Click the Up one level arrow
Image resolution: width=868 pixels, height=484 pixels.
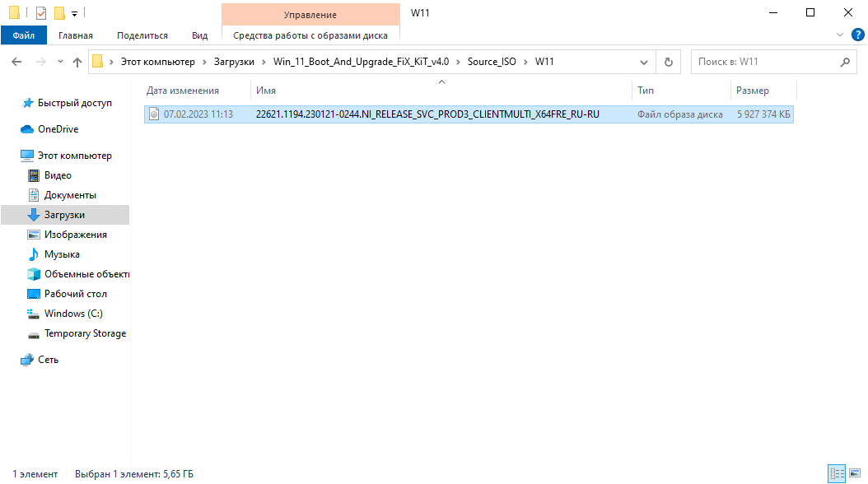[x=77, y=63]
